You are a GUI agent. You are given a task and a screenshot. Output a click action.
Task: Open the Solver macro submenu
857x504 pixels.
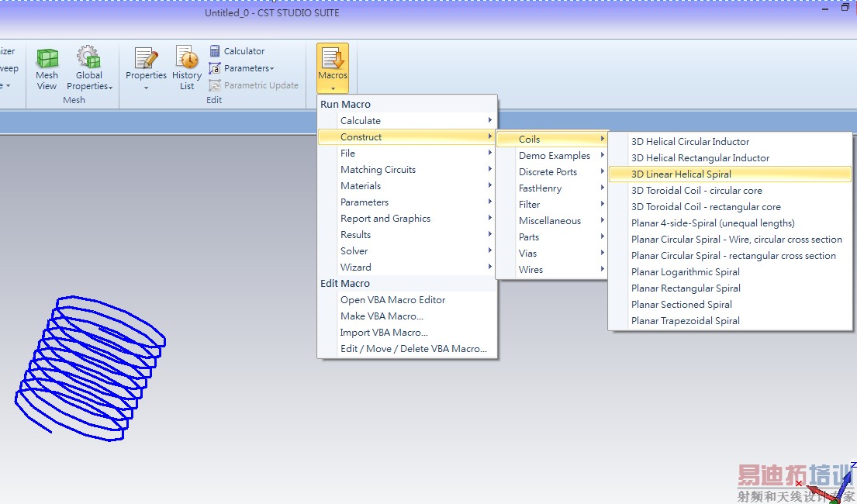408,251
